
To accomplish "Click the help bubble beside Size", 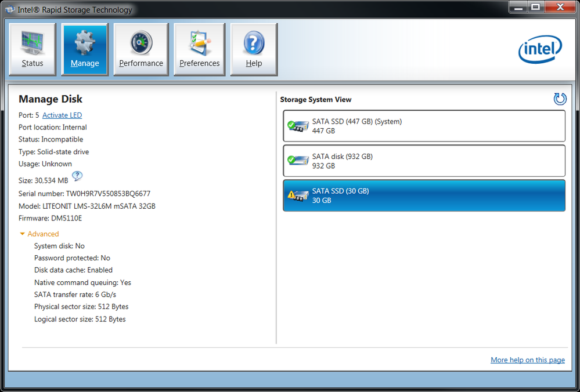I will 77,177.
